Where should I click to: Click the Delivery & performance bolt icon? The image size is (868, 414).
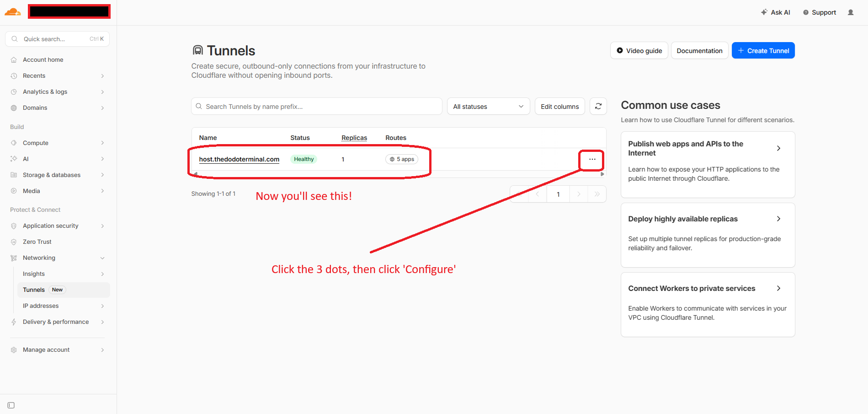[14, 322]
